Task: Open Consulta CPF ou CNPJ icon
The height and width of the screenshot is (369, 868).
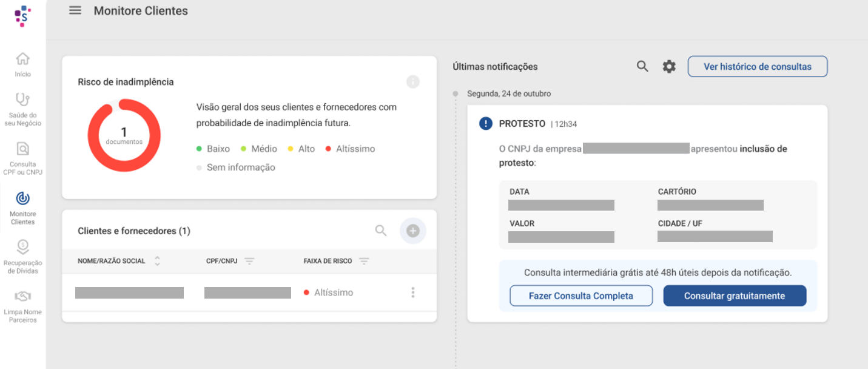Action: tap(22, 149)
